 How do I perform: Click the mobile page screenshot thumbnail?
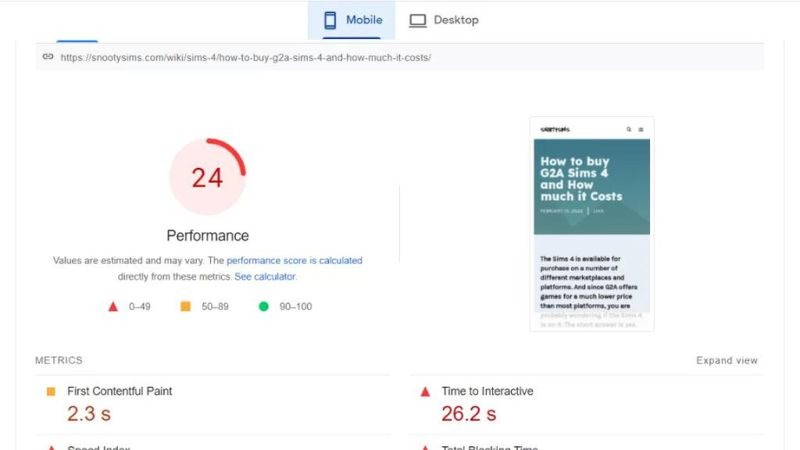point(592,224)
